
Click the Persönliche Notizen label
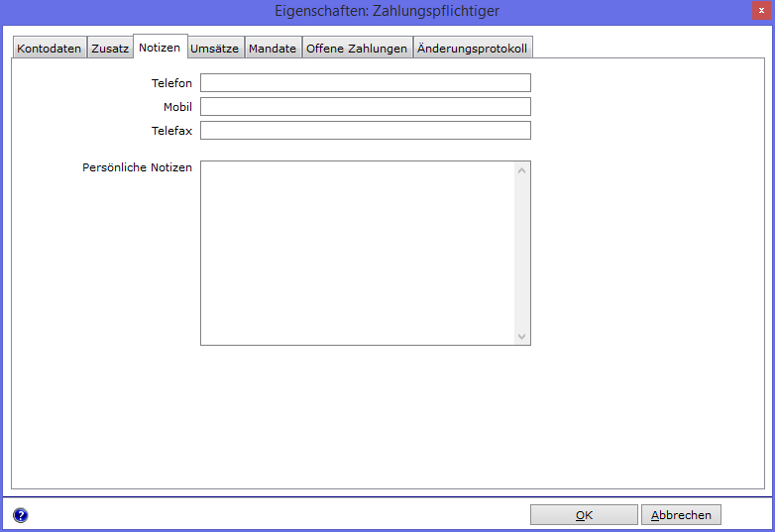point(138,167)
